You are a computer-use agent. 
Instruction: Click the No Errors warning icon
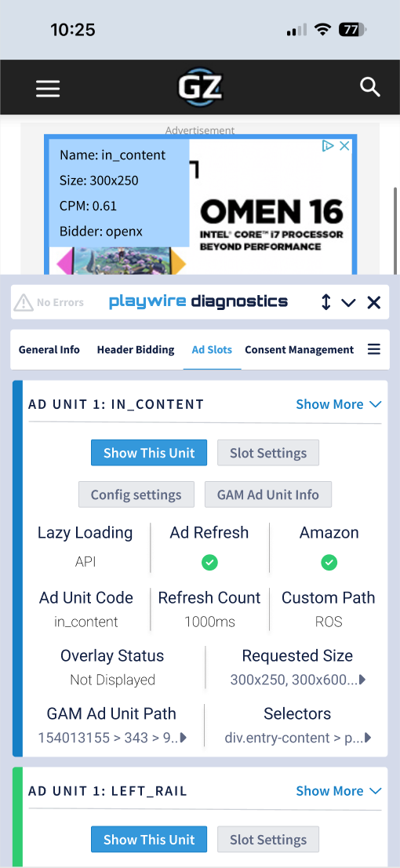tap(24, 302)
